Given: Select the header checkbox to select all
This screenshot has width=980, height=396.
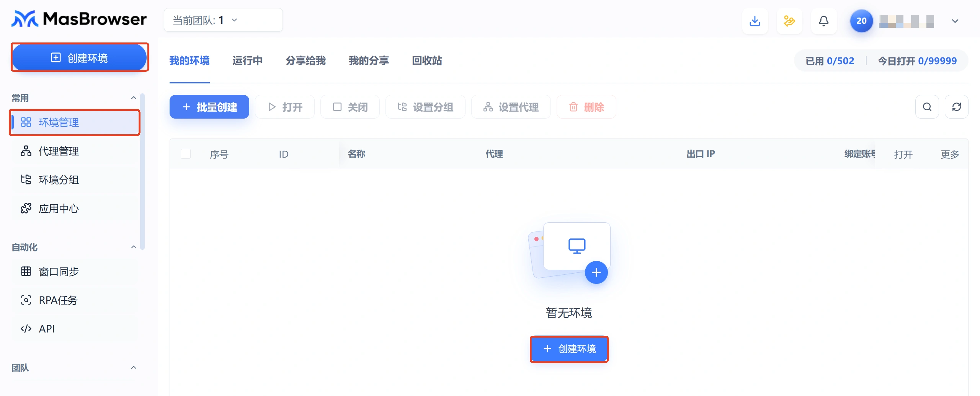Looking at the screenshot, I should [x=186, y=154].
